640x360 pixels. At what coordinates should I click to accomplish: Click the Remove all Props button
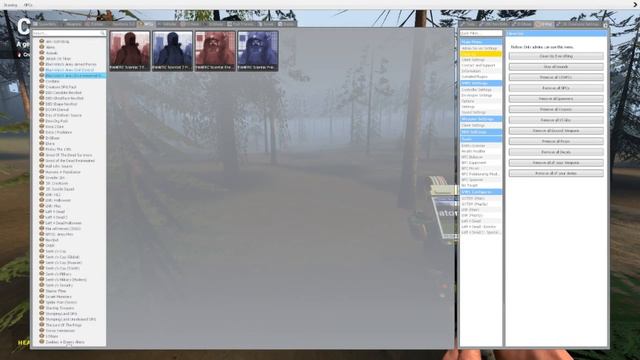(x=556, y=141)
